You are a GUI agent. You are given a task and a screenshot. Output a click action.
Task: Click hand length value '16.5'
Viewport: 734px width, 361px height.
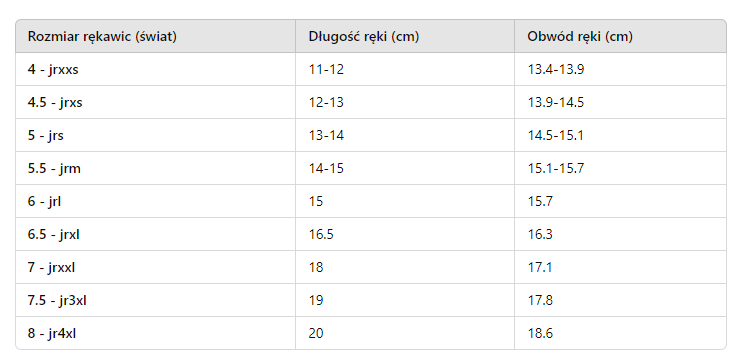[321, 234]
